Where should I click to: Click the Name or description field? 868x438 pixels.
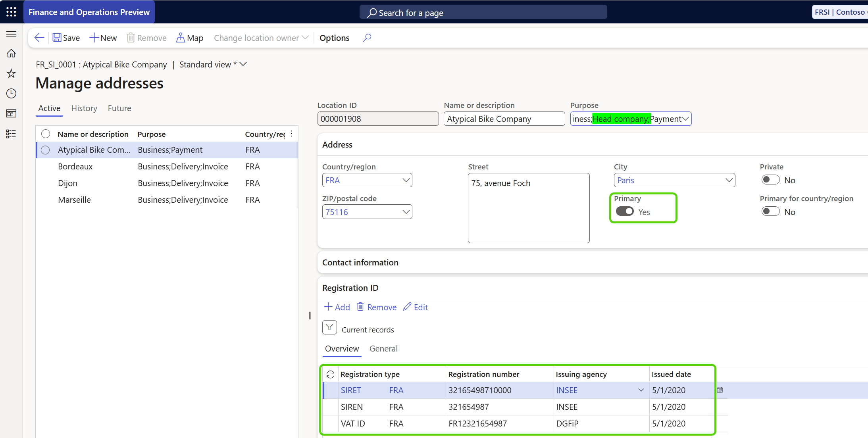pos(504,119)
